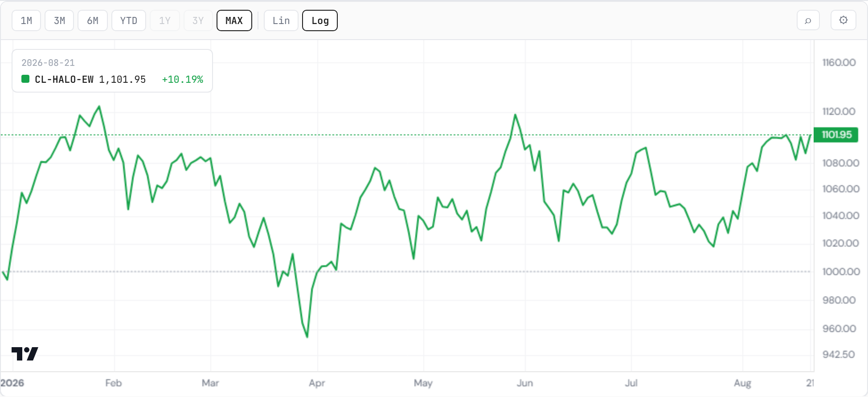Select the 3M time range

pos(59,20)
